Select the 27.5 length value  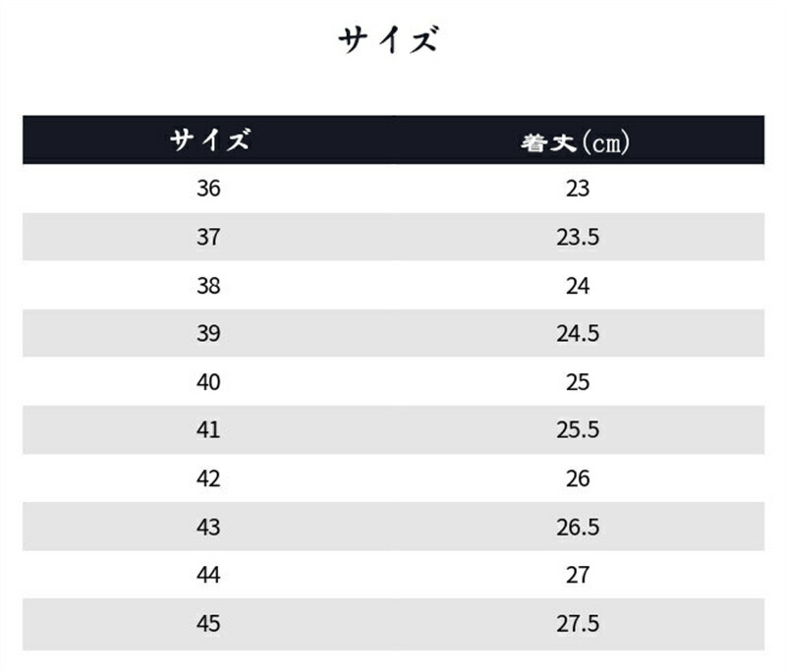click(578, 624)
